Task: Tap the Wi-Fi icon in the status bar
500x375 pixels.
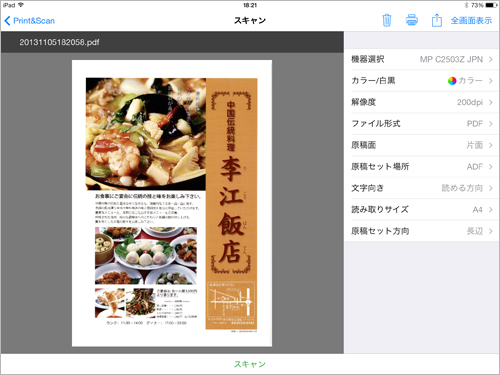Action: click(x=21, y=5)
